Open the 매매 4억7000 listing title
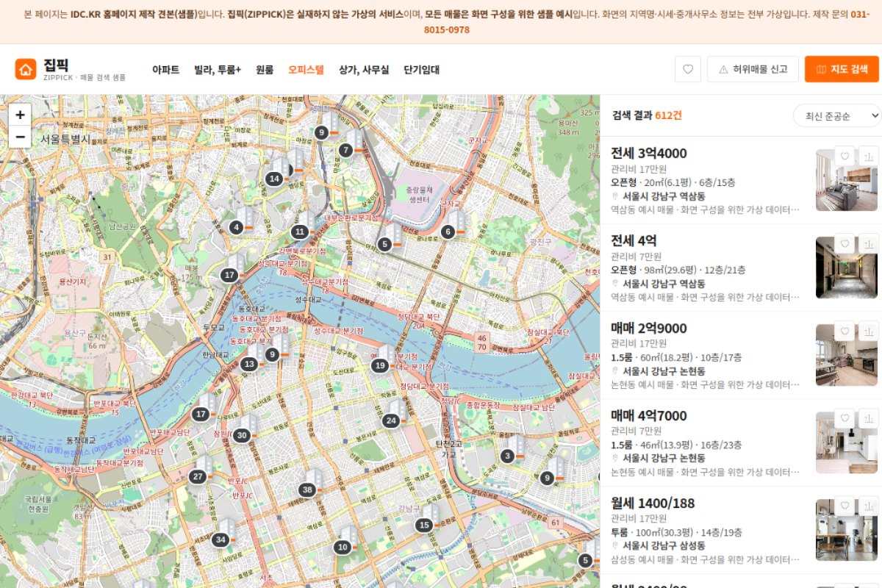This screenshot has height=588, width=882. tap(649, 416)
